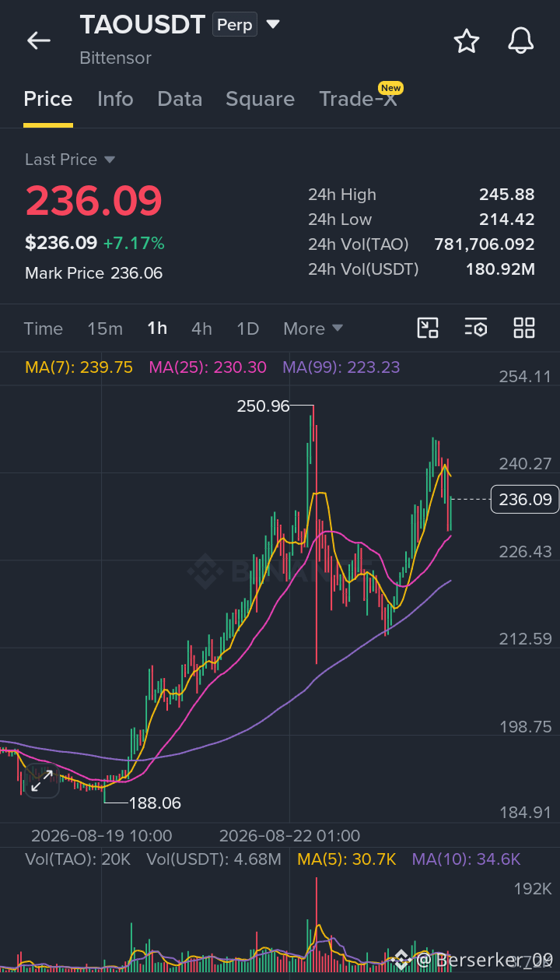The image size is (560, 980).
Task: Tap the back arrow icon
Action: (38, 40)
